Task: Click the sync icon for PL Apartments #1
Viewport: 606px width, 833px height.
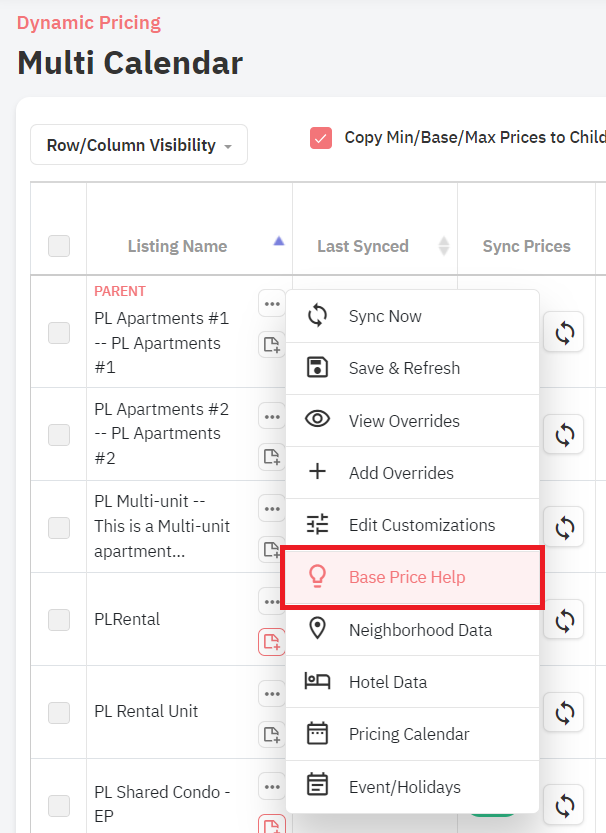Action: coord(564,333)
